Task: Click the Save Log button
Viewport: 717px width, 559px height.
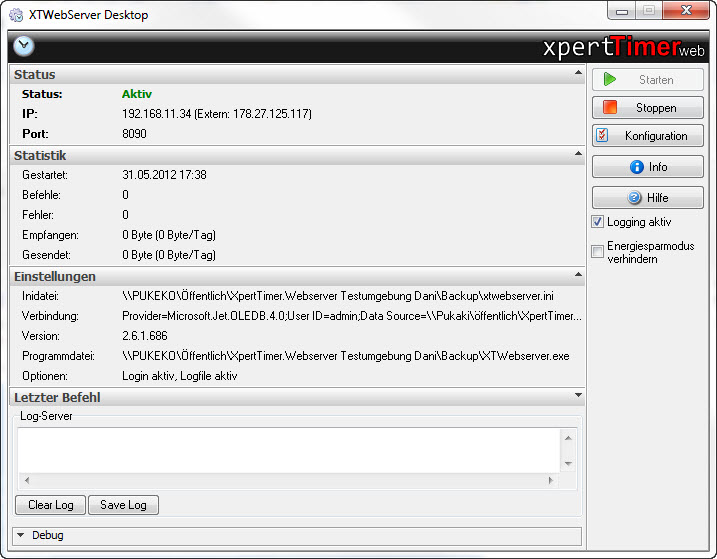Action: point(123,505)
